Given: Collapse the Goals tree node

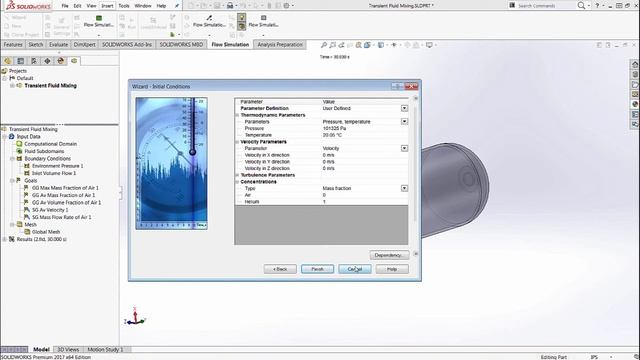Looking at the screenshot, I should [12, 180].
